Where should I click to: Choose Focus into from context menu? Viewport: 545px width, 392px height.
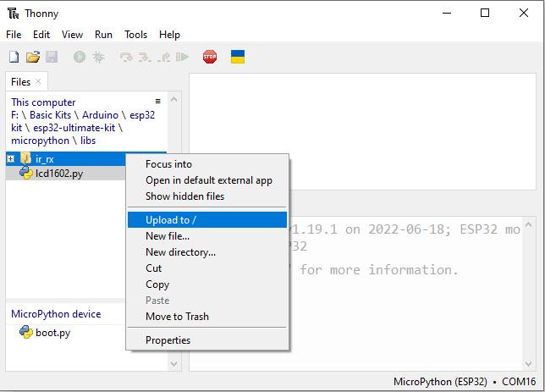point(207,163)
